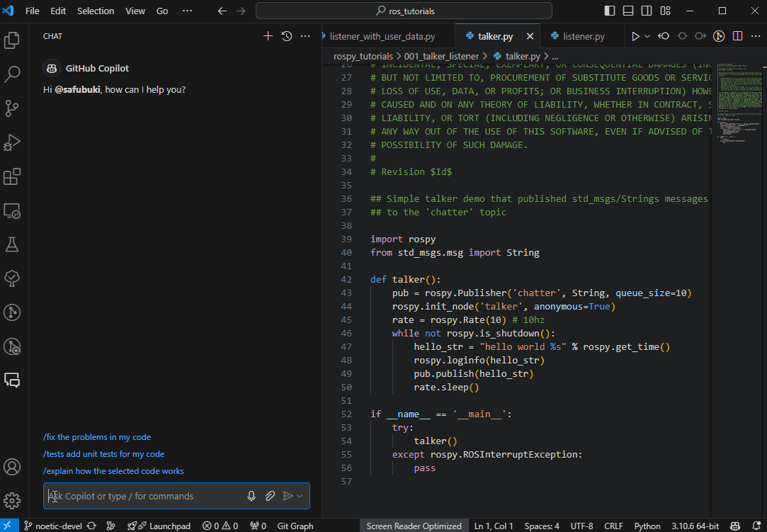Image resolution: width=767 pixels, height=532 pixels.
Task: Open the File menu
Action: pyautogui.click(x=33, y=11)
